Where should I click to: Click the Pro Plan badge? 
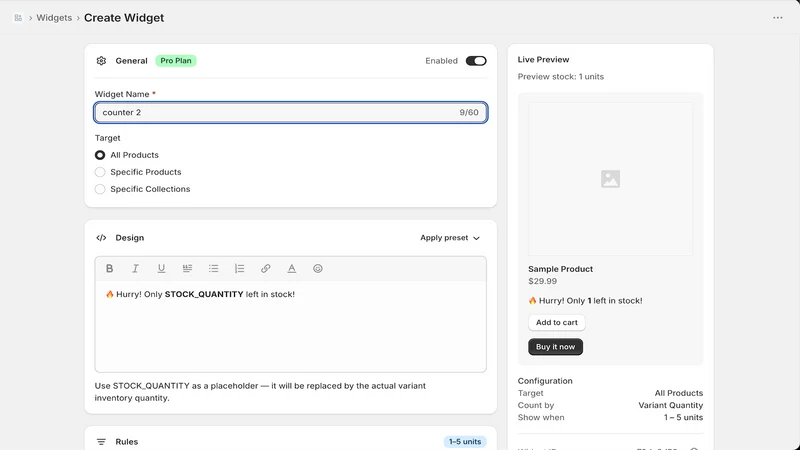176,61
